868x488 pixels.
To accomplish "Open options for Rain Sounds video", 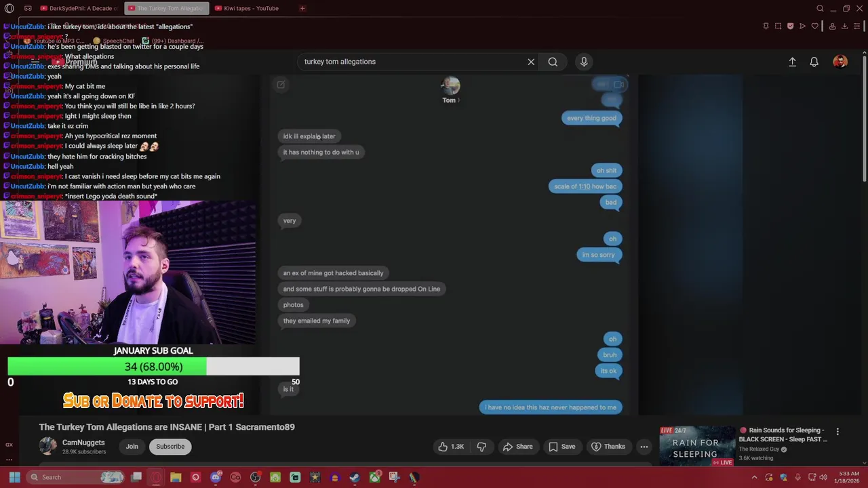I will (837, 432).
